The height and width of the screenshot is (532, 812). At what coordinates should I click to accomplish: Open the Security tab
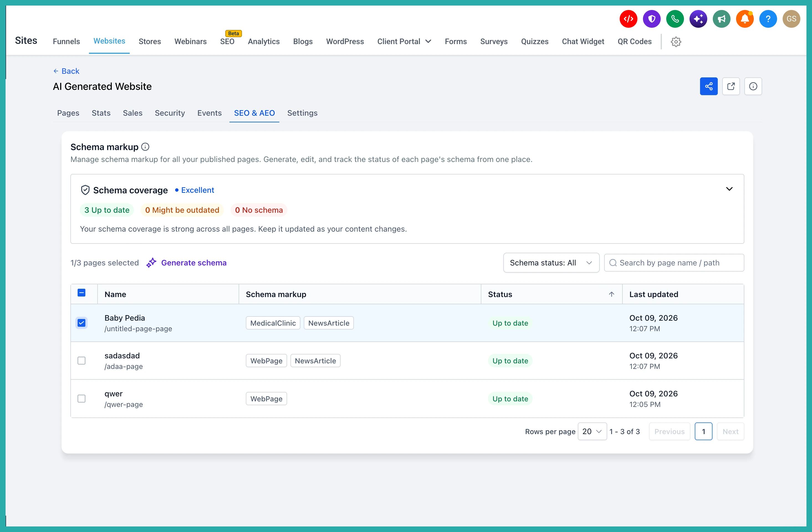coord(170,113)
